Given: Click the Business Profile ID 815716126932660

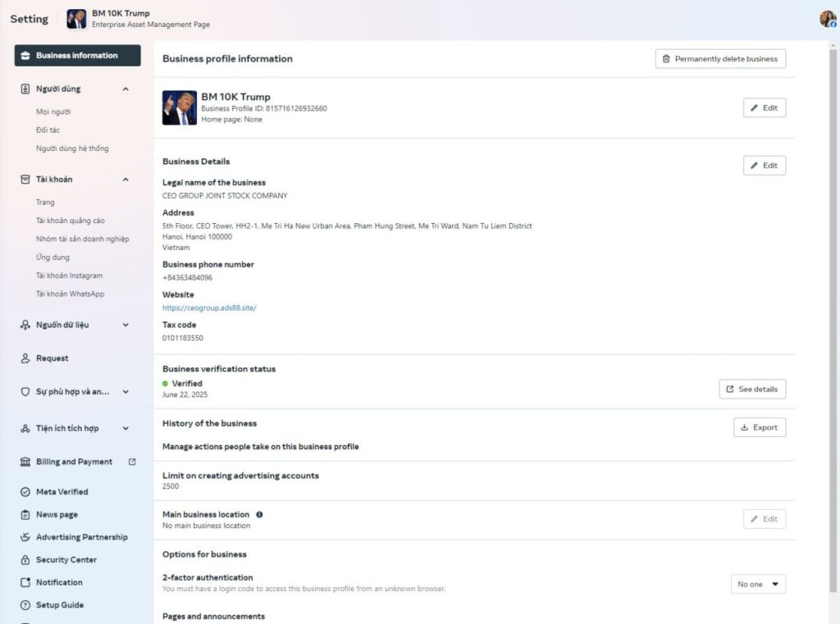Looking at the screenshot, I should pyautogui.click(x=264, y=108).
